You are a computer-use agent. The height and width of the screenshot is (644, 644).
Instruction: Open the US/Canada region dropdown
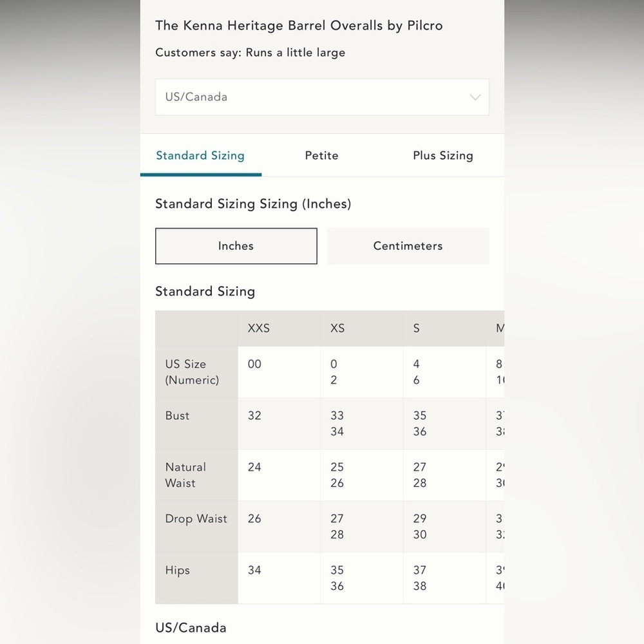[x=321, y=97]
